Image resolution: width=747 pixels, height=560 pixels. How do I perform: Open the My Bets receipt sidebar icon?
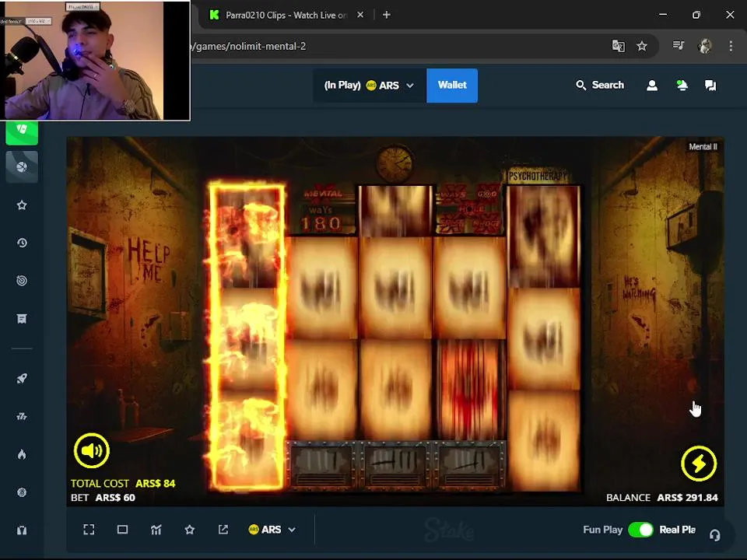point(22,319)
